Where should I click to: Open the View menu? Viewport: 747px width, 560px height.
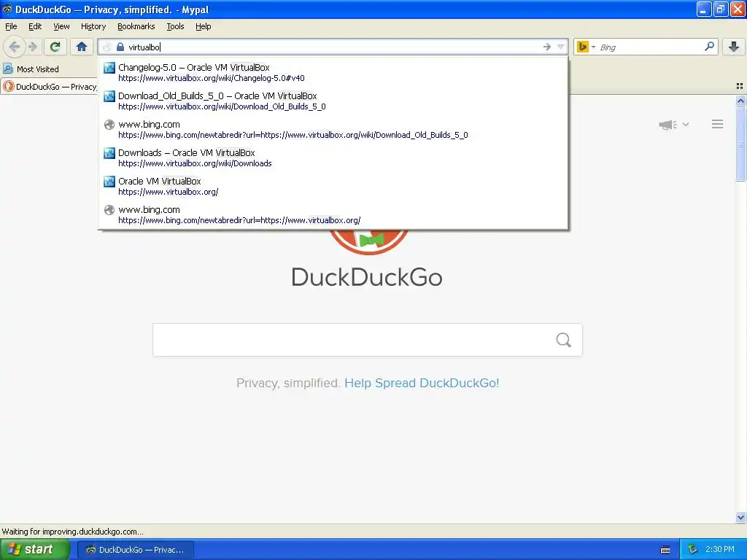61,26
